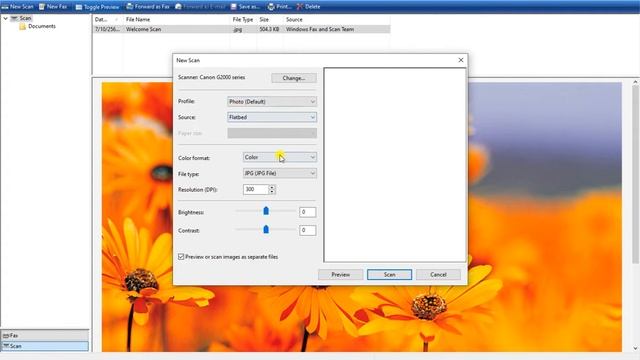
Task: Click the Brightness slider handle
Action: pos(266,211)
